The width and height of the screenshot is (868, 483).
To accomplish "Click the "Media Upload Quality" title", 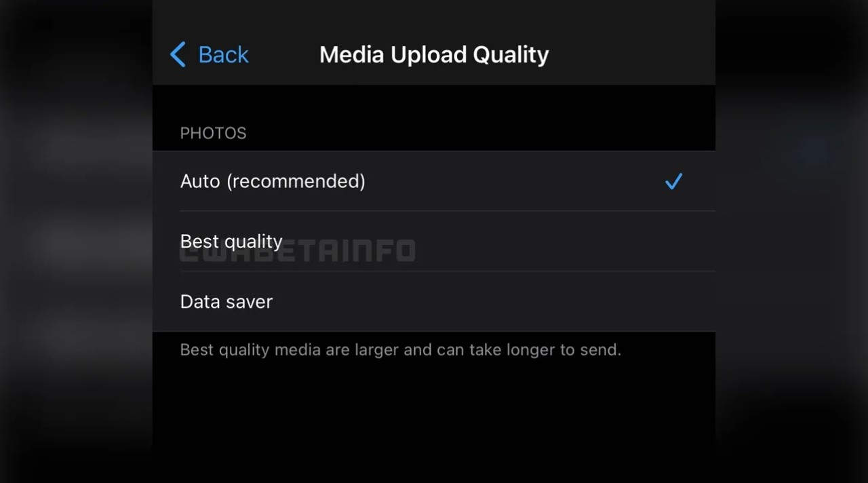I will point(434,54).
